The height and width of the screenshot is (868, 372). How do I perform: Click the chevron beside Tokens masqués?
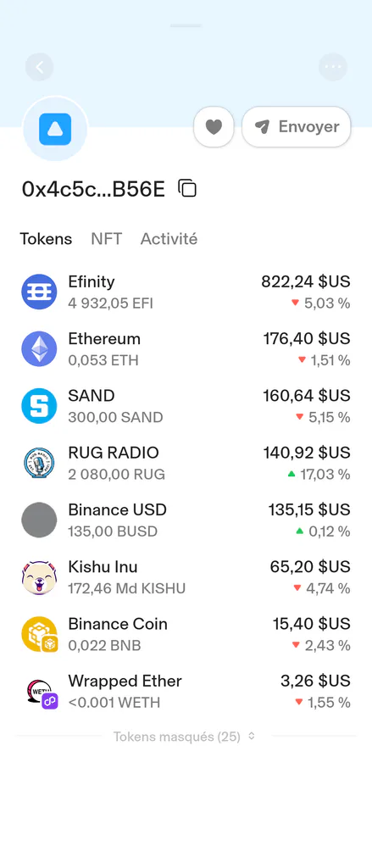(x=252, y=737)
